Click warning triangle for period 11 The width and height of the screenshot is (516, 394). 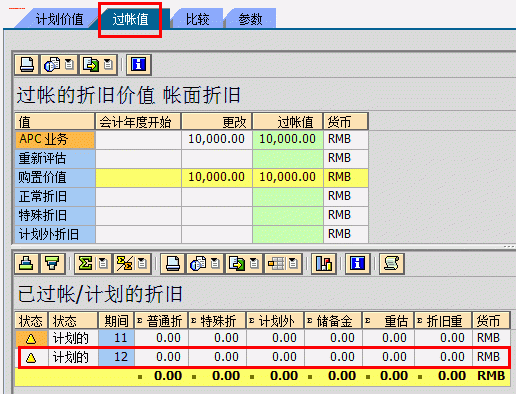click(31, 339)
